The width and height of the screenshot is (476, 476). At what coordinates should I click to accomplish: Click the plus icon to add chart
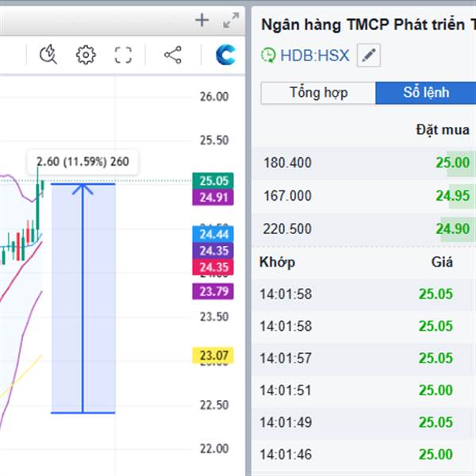(x=202, y=21)
